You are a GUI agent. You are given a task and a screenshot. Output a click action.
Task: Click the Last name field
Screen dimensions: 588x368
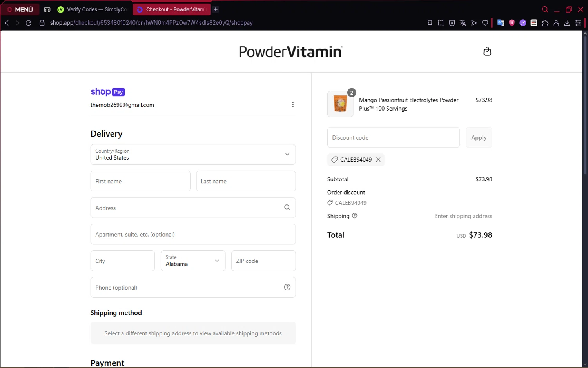[x=246, y=181]
